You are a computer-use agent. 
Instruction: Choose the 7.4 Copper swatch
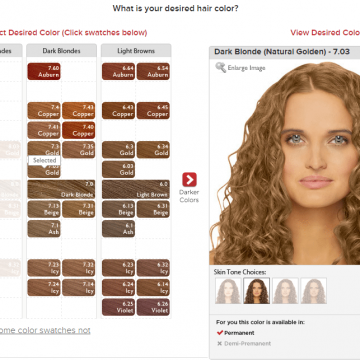(44, 111)
